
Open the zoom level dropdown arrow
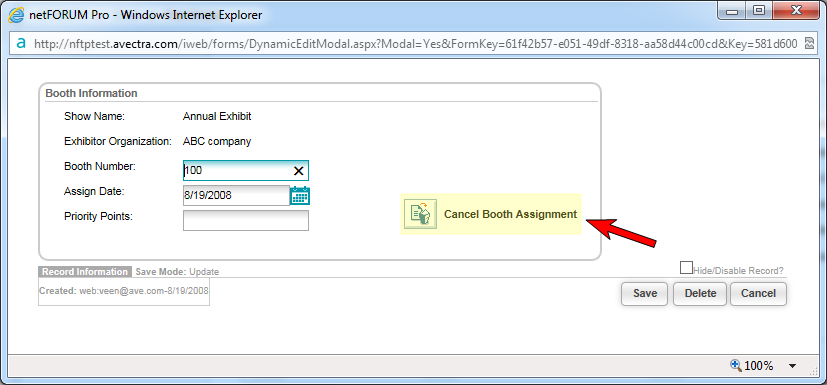(792, 365)
